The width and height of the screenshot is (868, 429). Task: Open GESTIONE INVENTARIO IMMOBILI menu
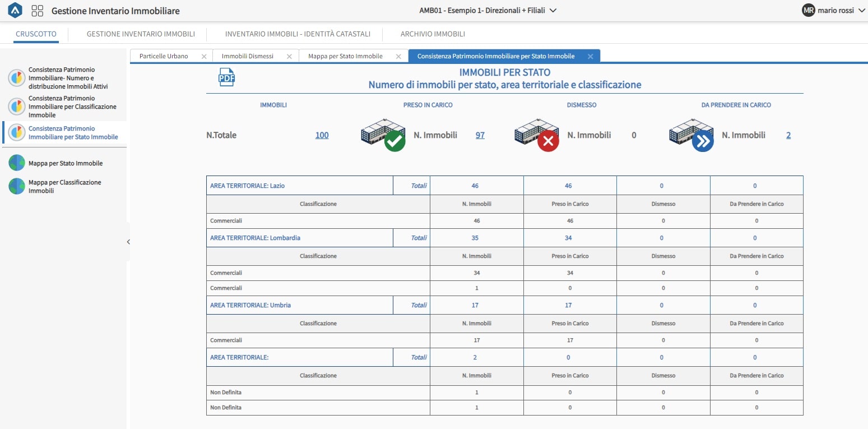click(x=141, y=34)
